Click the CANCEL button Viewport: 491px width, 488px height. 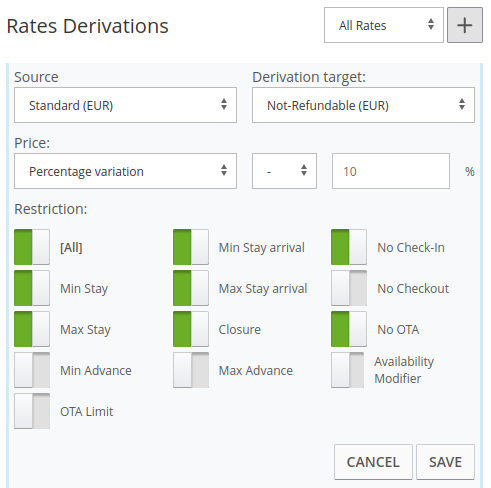373,462
